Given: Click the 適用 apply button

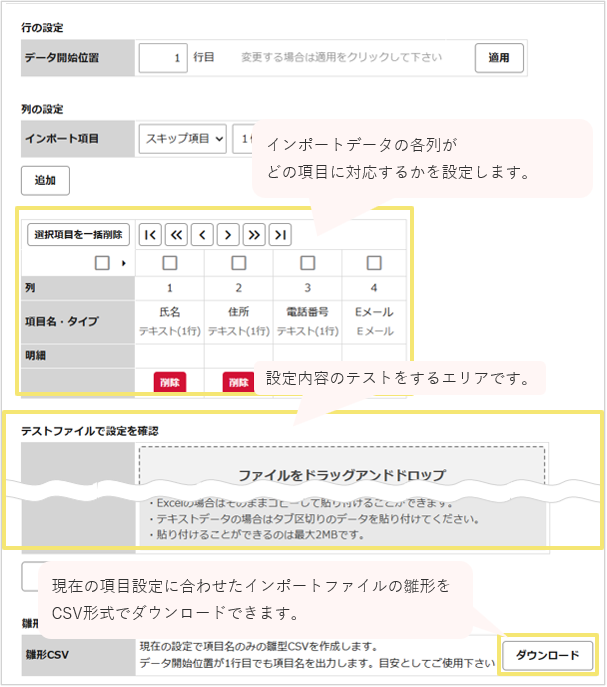Looking at the screenshot, I should tap(499, 58).
